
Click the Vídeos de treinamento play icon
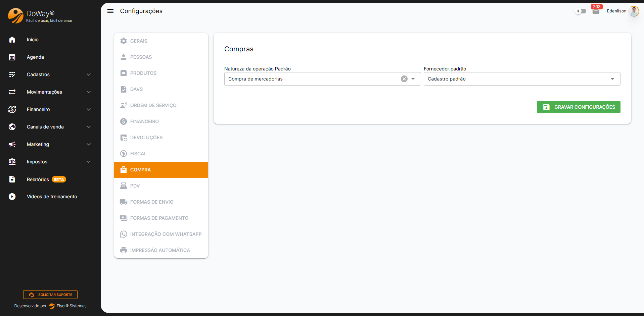tap(12, 197)
